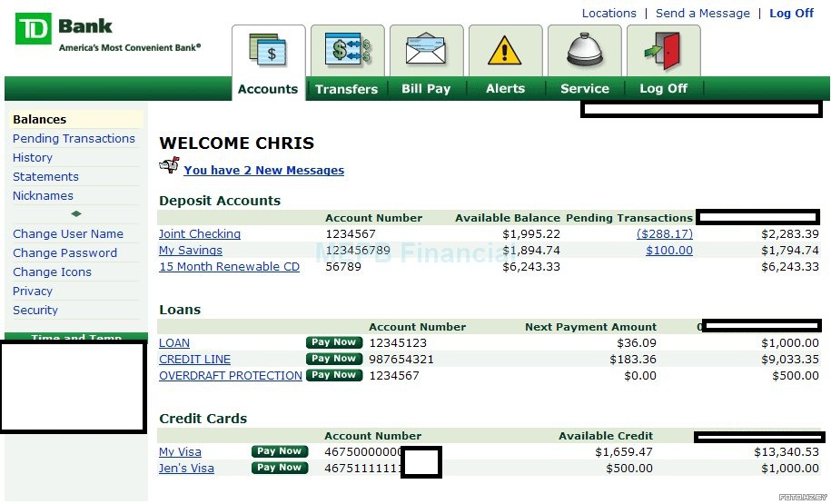Open the Bill Pay tab
The height and width of the screenshot is (504, 831).
click(x=426, y=88)
